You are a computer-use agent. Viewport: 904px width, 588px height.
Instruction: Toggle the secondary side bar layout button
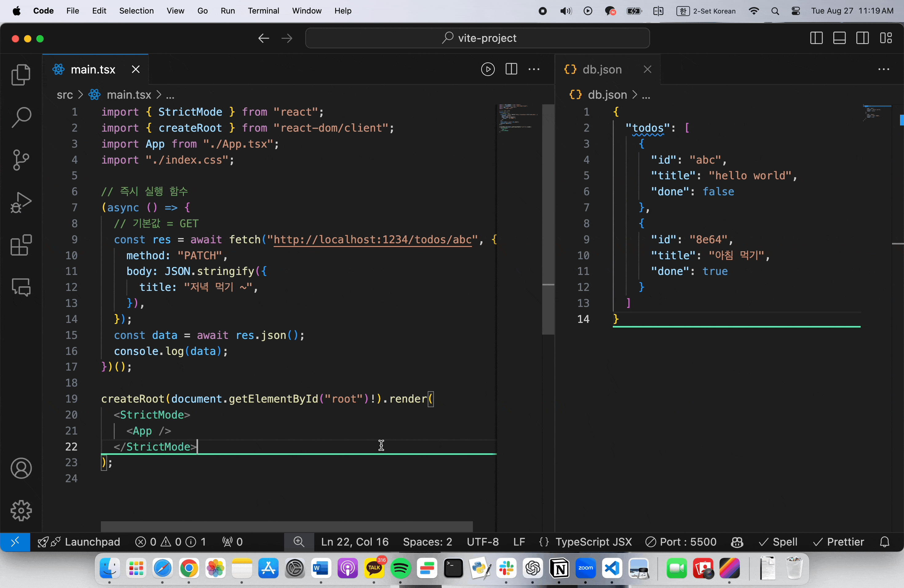tap(862, 38)
